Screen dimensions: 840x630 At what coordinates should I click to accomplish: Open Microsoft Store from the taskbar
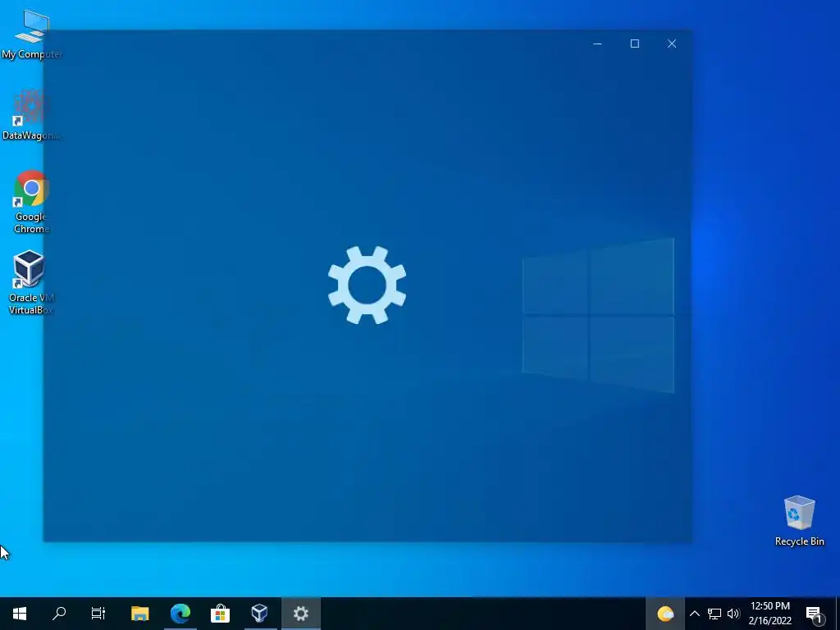click(220, 614)
